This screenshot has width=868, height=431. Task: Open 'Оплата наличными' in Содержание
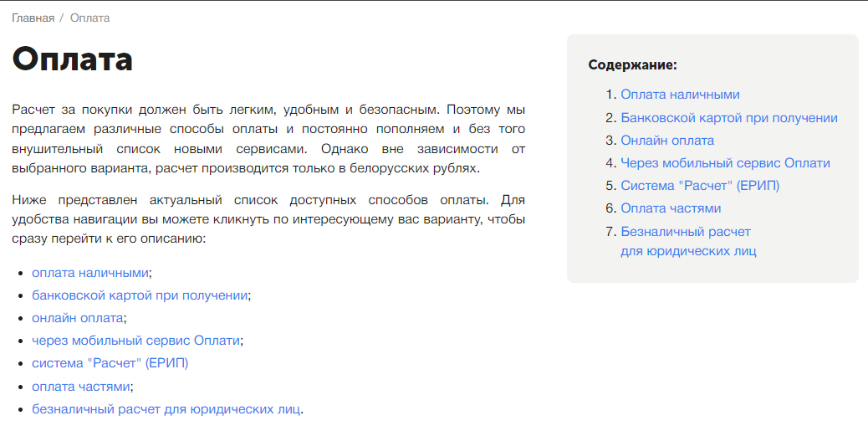[x=680, y=95]
